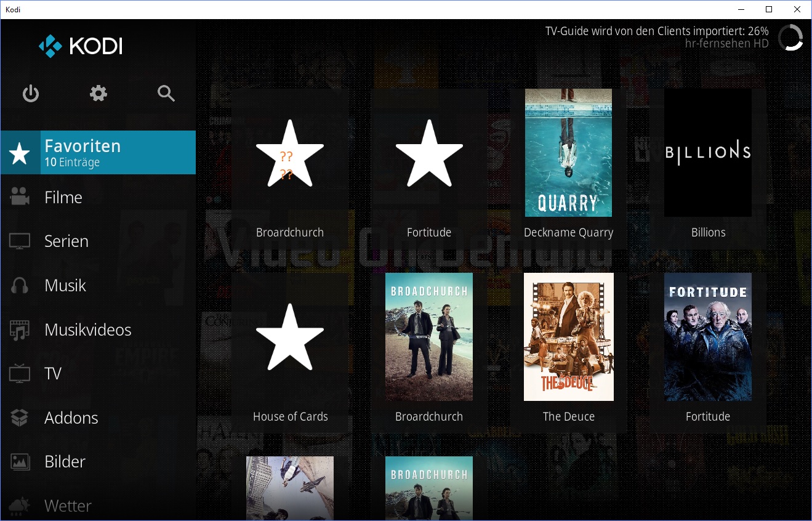
Task: Select the Fortitude poster with snowy faces
Action: point(708,337)
